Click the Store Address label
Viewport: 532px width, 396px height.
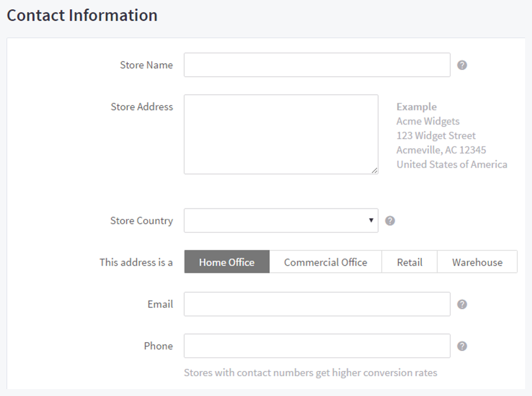(x=141, y=107)
